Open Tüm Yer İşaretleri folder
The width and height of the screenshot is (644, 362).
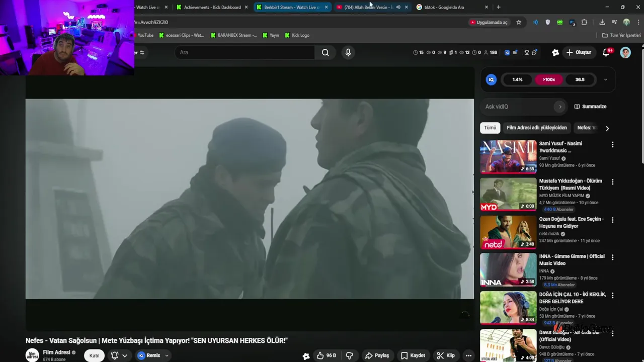tap(622, 35)
